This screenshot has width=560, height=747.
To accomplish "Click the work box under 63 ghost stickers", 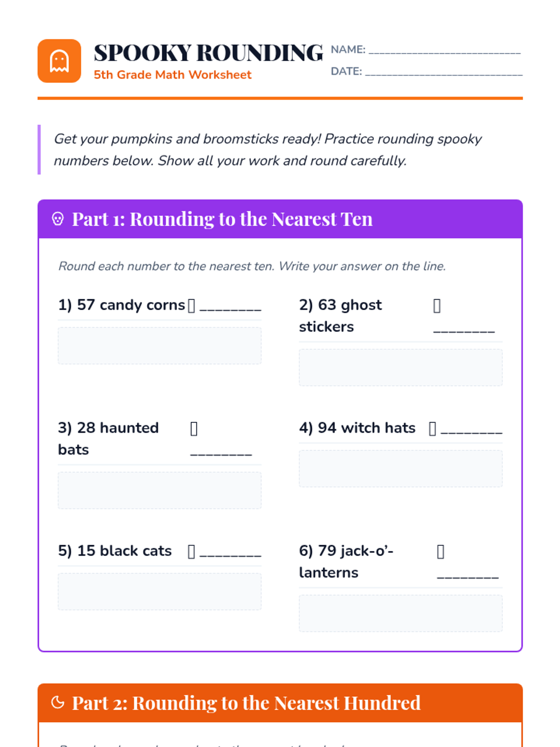I will coord(401,367).
